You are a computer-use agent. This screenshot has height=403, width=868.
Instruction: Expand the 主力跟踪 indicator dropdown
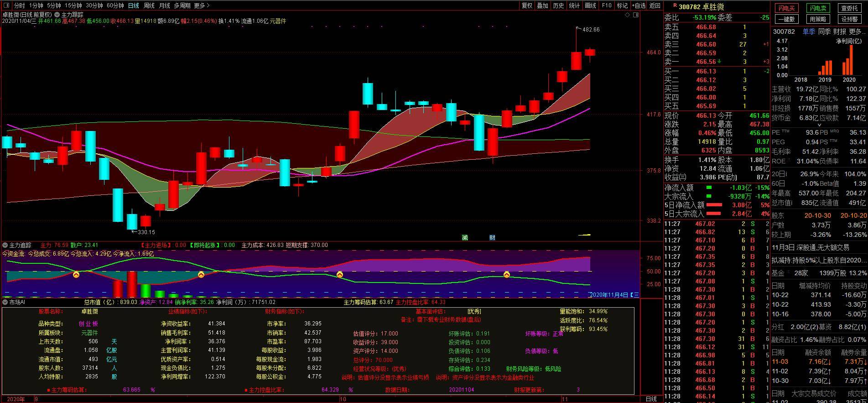[x=57, y=15]
